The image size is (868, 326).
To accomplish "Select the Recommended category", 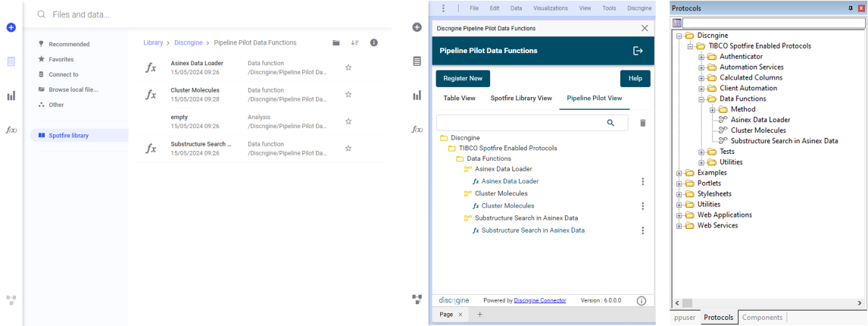I will (69, 45).
